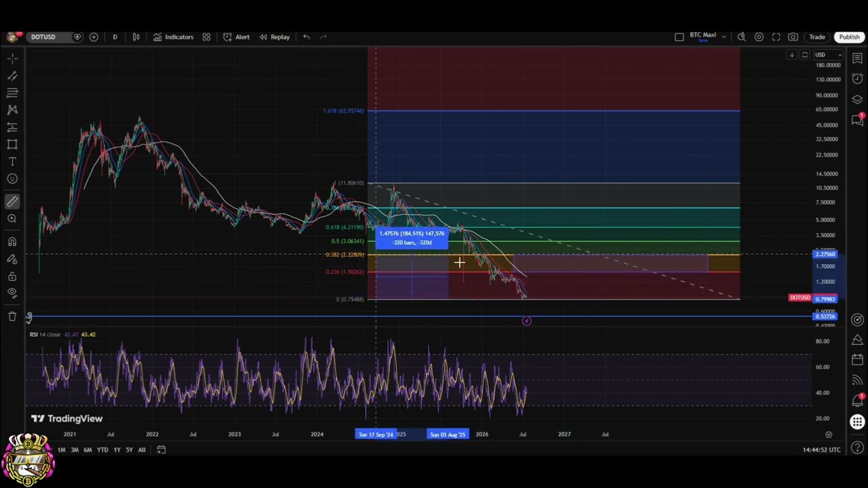Viewport: 868px width, 488px height.
Task: Open the watchlist panel icon
Action: (x=857, y=59)
